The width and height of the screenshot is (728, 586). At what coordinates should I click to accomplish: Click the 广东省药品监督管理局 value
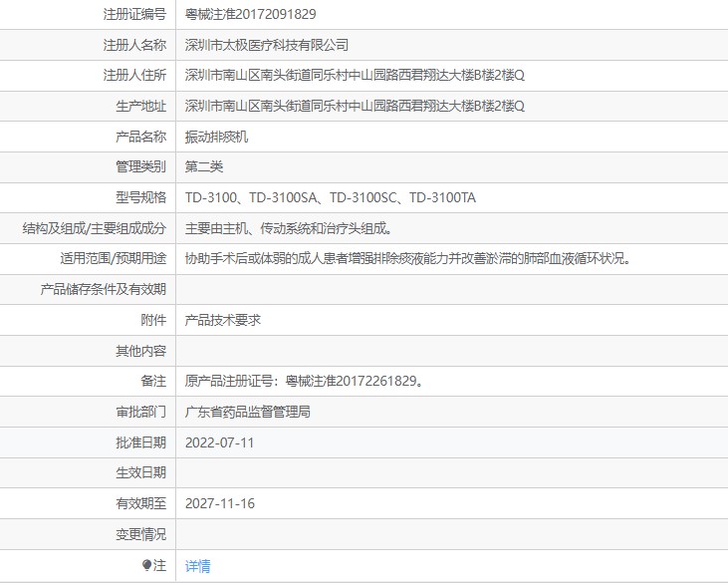click(x=247, y=412)
